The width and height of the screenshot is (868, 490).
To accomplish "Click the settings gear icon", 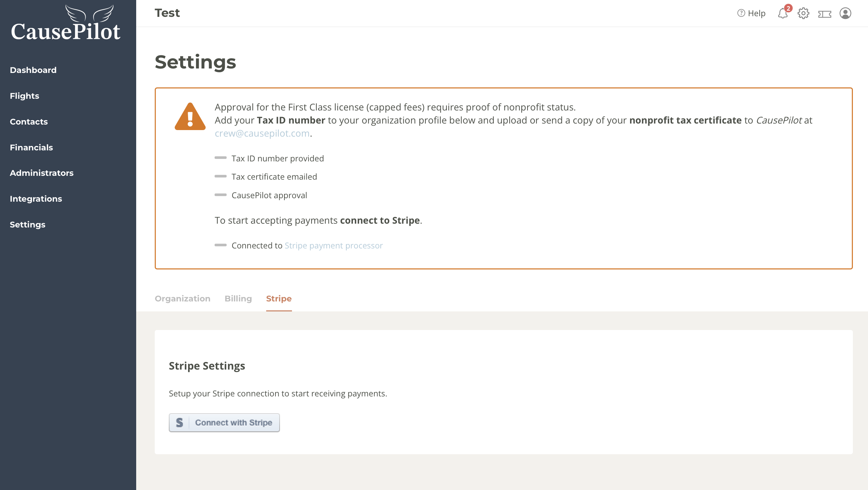I will point(803,13).
